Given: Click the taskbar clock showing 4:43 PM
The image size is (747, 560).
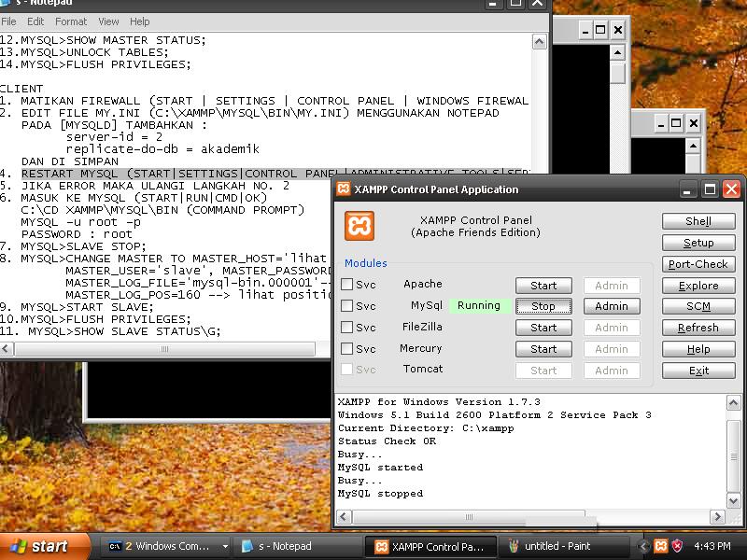Looking at the screenshot, I should [712, 546].
